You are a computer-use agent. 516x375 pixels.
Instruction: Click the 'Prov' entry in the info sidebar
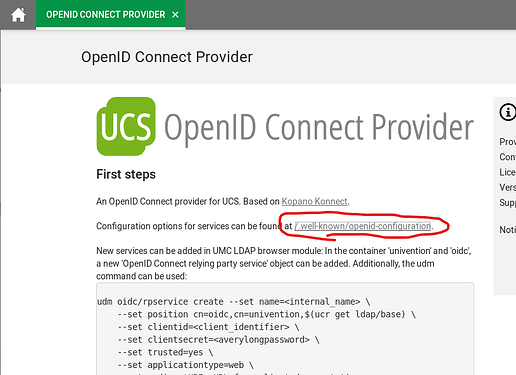[507, 142]
